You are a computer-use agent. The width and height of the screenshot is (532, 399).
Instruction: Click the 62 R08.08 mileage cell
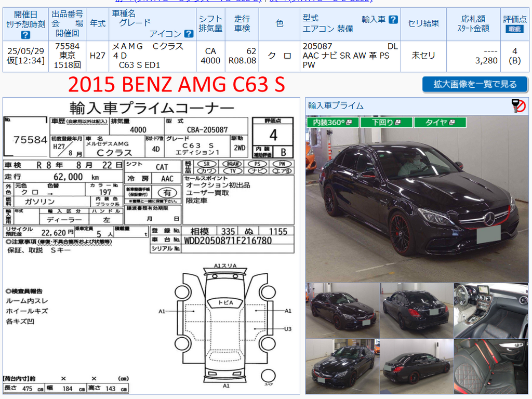click(x=242, y=56)
